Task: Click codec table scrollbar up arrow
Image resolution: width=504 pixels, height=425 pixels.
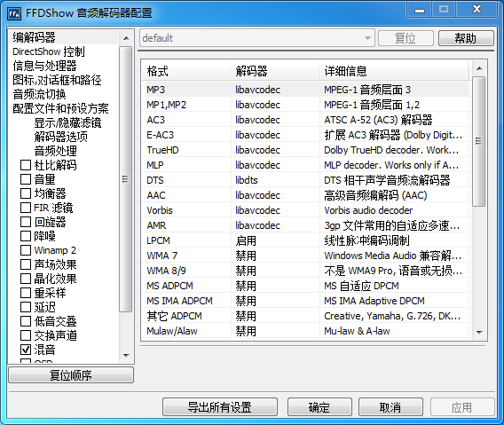Action: pos(479,68)
